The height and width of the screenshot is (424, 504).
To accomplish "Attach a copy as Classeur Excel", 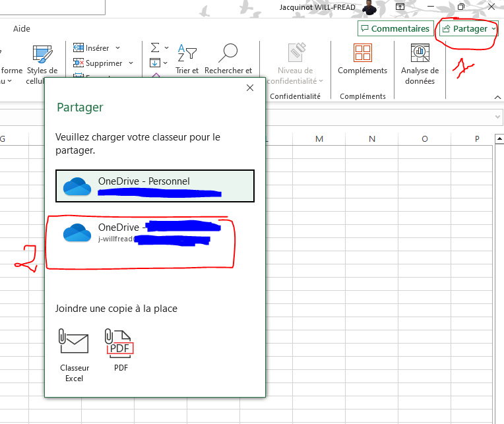I will coord(75,355).
